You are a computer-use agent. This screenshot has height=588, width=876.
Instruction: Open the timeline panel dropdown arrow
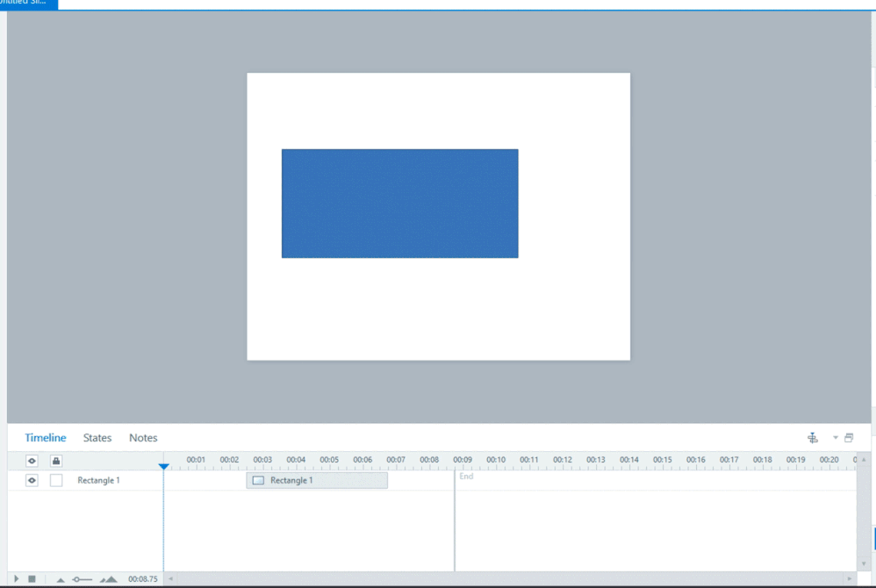(x=836, y=438)
